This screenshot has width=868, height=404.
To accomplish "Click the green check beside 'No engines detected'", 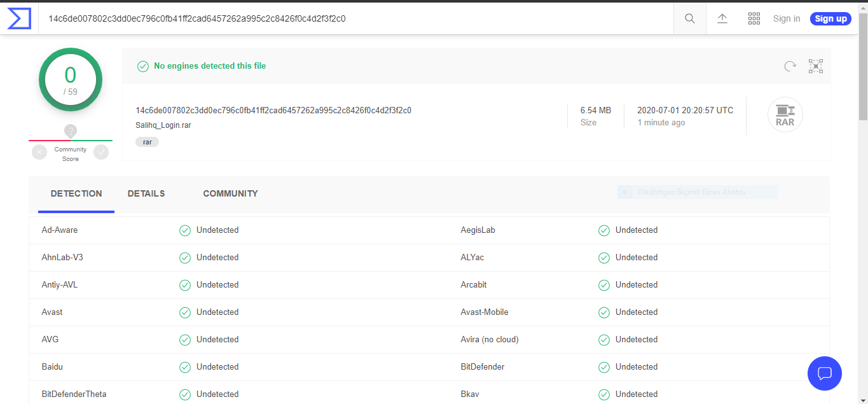I will pos(143,66).
